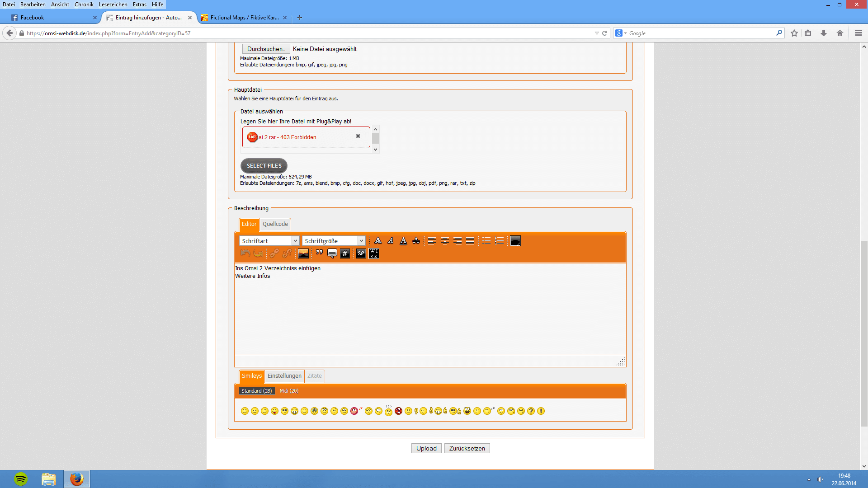
Task: Open Spotify from the taskbar
Action: [21, 479]
